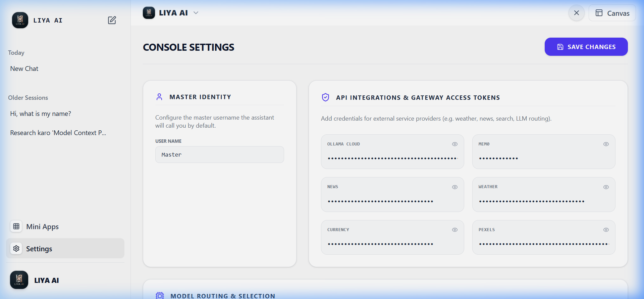644x299 pixels.
Task: Click the 'Older Sessions' label
Action: pyautogui.click(x=28, y=98)
